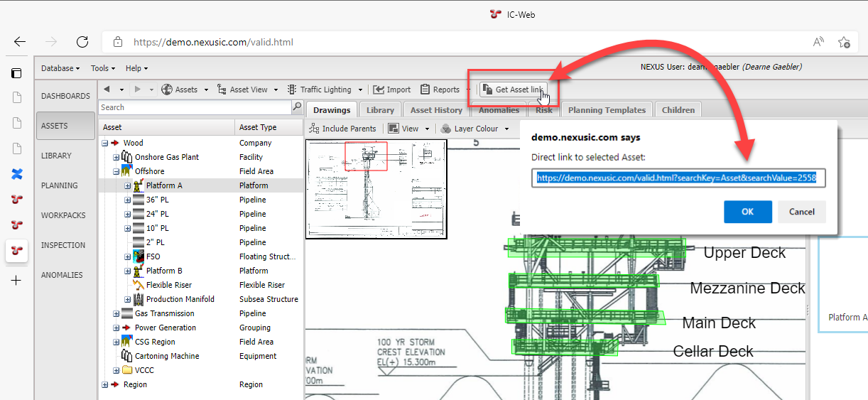
Task: Open the Database menu
Action: (x=60, y=68)
